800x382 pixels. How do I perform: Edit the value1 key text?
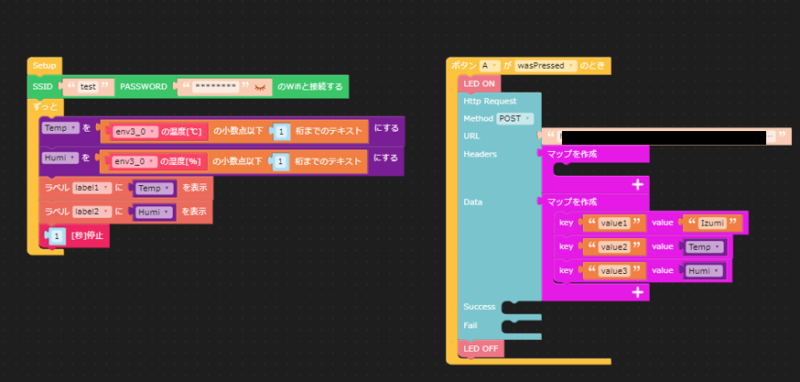point(615,223)
